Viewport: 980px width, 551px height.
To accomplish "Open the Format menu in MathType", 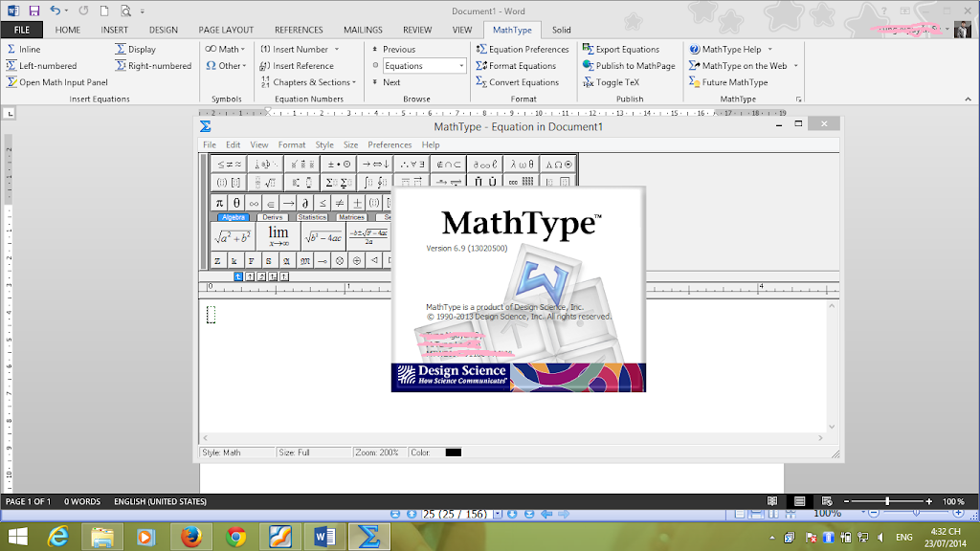I will tap(292, 145).
